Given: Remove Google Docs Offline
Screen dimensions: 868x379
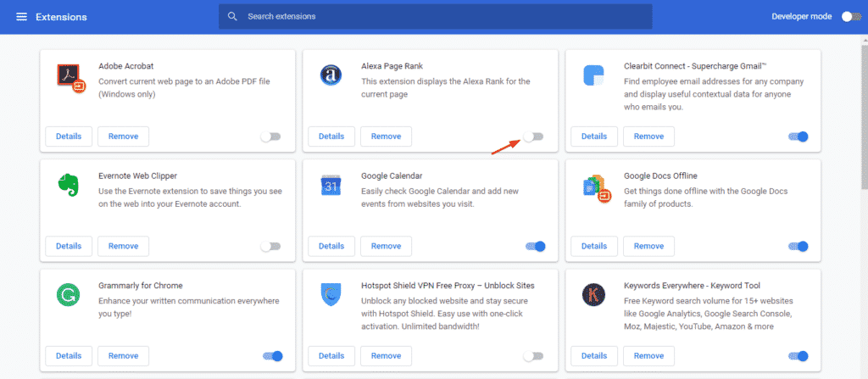Looking at the screenshot, I should [648, 246].
